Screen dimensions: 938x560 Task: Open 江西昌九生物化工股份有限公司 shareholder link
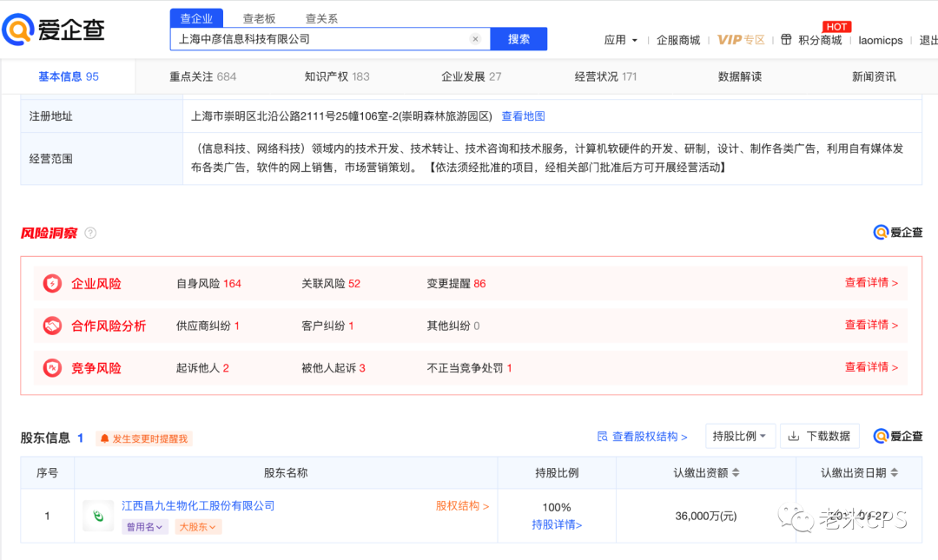pyautogui.click(x=198, y=505)
